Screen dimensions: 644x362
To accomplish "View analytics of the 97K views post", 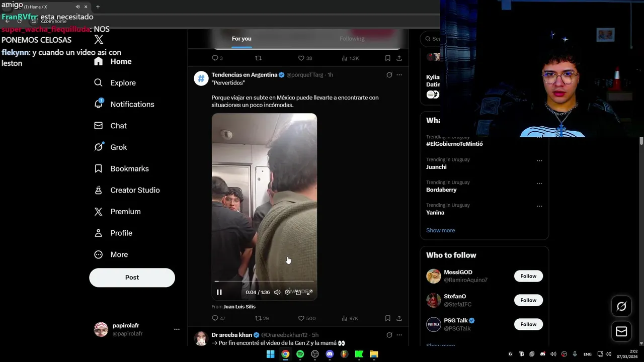I will (350, 318).
